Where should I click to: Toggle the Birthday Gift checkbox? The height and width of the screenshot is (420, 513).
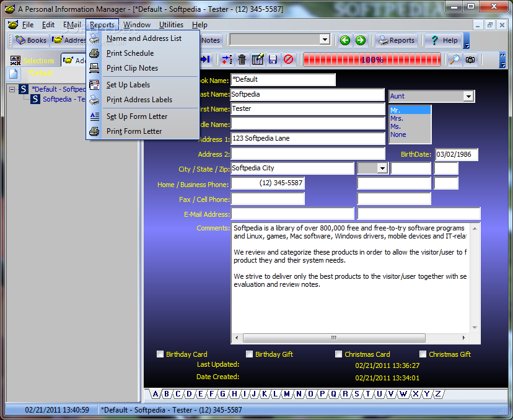pos(249,354)
